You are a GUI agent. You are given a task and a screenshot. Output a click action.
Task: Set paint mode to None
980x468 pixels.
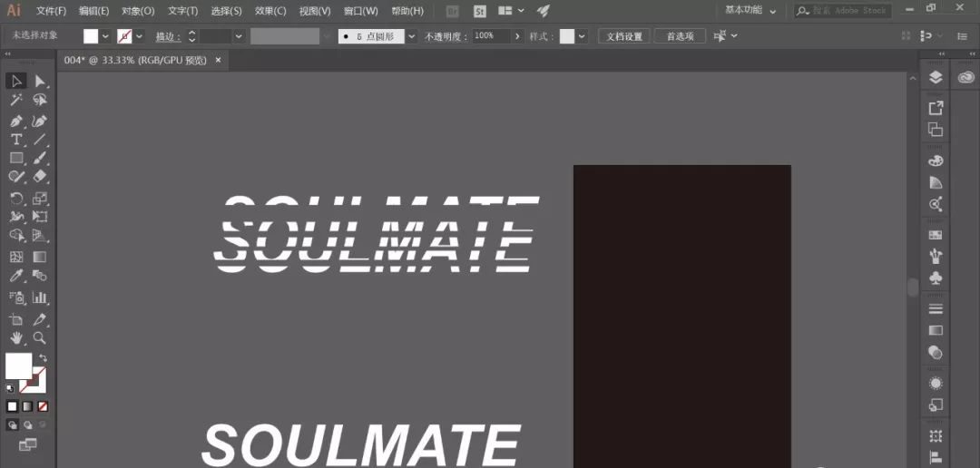(x=43, y=405)
